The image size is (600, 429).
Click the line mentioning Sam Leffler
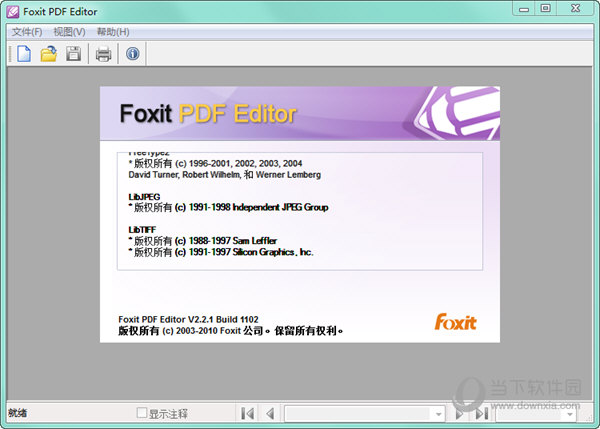[203, 241]
